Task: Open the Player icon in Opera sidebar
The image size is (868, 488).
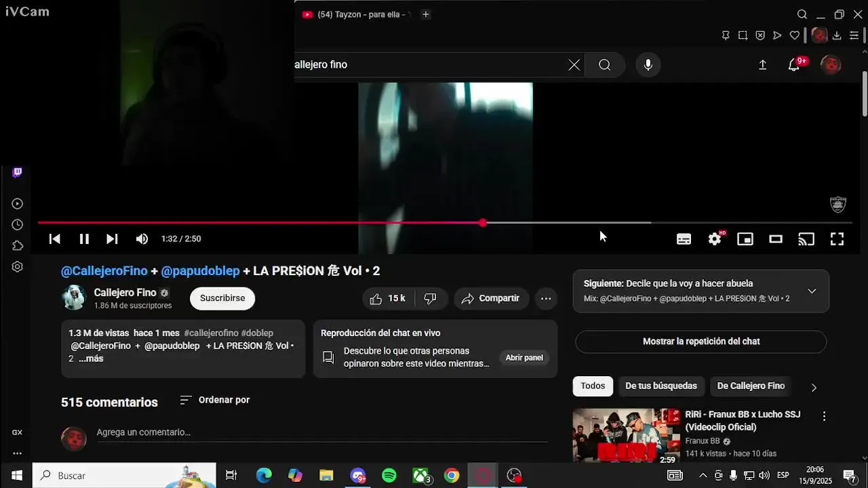Action: 18,204
